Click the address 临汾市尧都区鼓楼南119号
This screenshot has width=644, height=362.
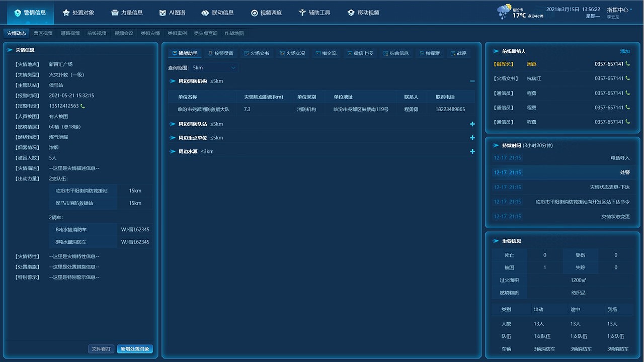[x=361, y=109]
